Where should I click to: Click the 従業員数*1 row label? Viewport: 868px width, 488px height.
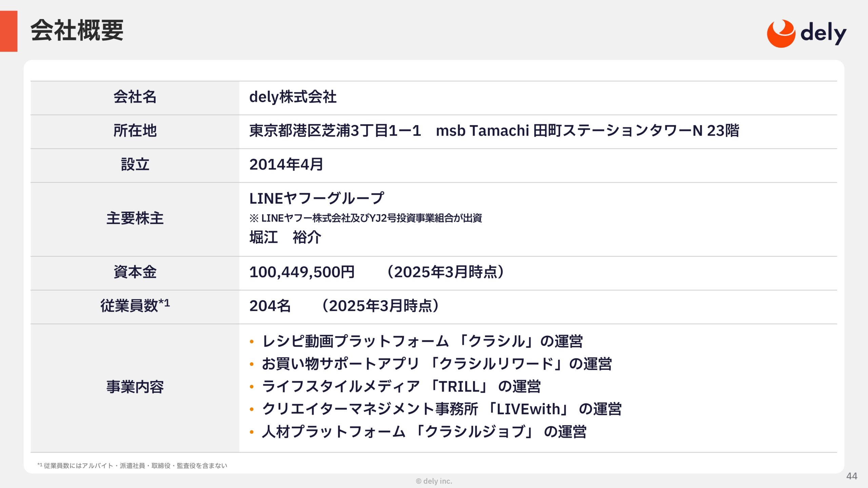[x=135, y=306]
